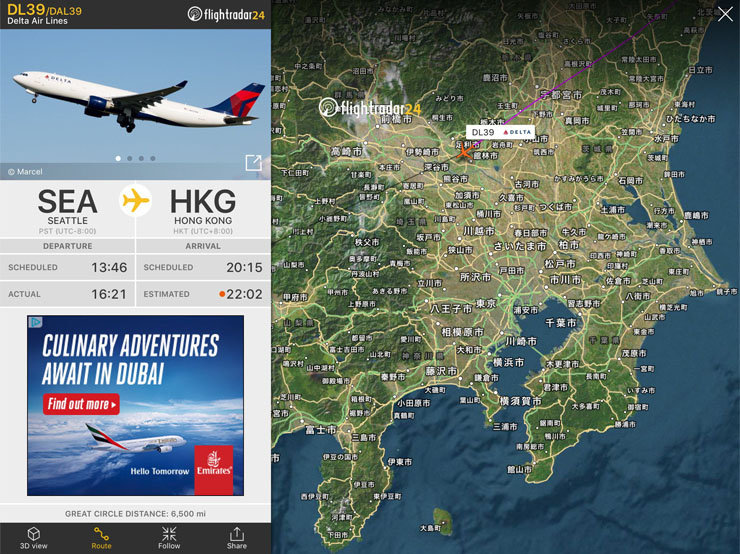740x554 pixels.
Task: Click the HKG Hong Kong arrival airport
Action: [x=203, y=206]
